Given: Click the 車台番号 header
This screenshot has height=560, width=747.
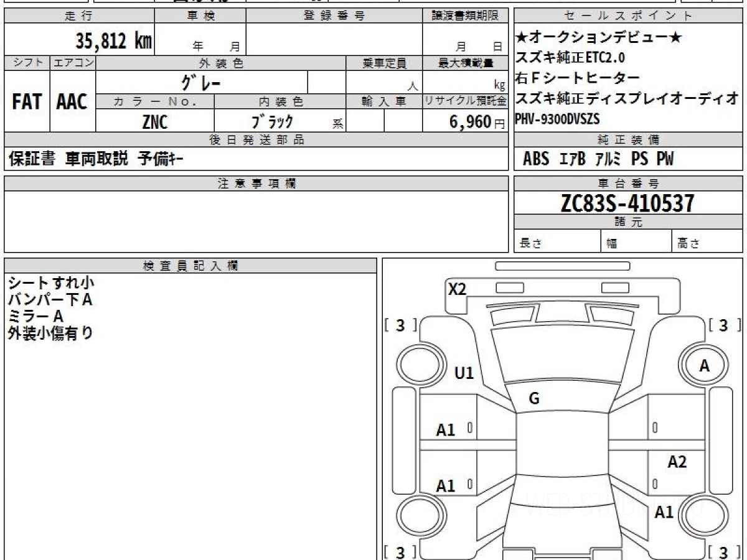Looking at the screenshot, I should pos(629,184).
